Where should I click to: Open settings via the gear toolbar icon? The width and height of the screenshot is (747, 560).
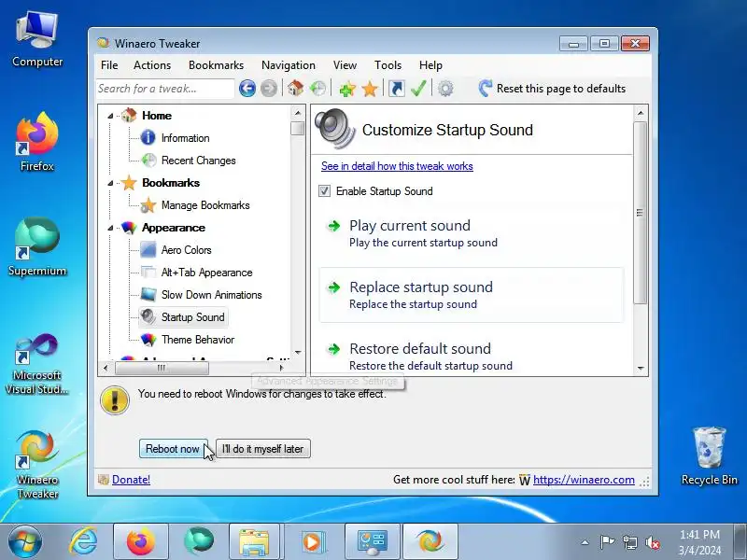click(x=445, y=89)
